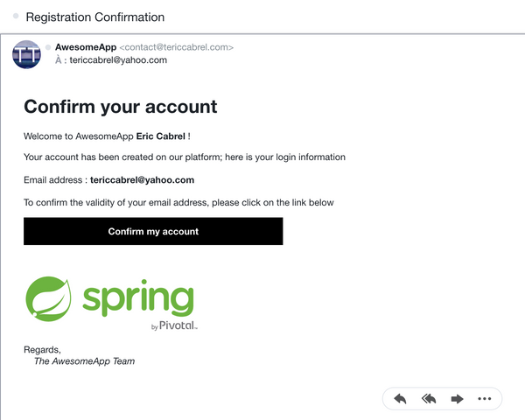Click the sender's round avatar picture
Screen dimensions: 525x420
pyautogui.click(x=27, y=54)
